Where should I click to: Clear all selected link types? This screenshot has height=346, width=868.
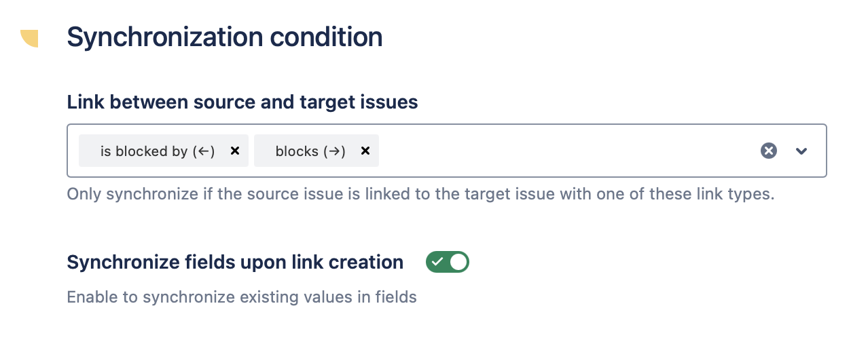(768, 151)
